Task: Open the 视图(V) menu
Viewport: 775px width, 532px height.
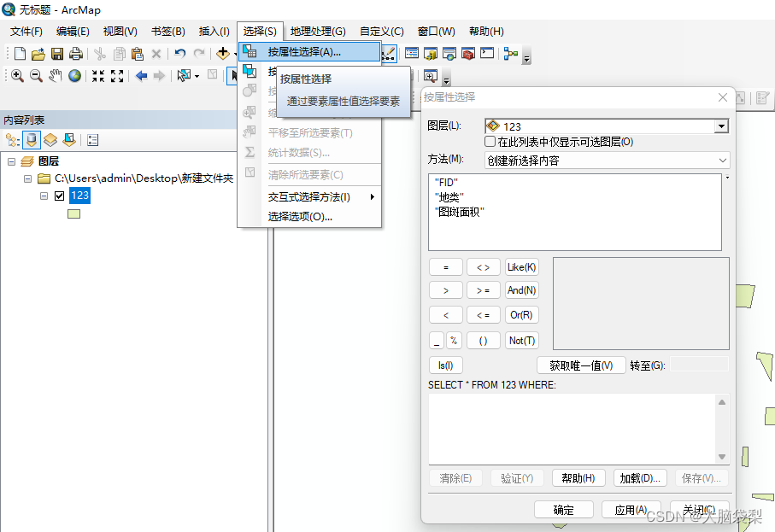Action: click(x=120, y=32)
